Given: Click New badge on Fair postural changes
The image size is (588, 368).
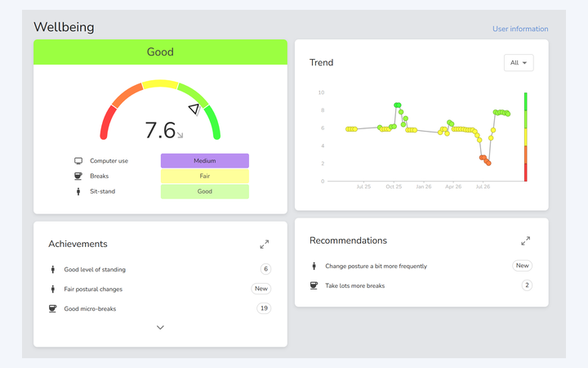Looking at the screenshot, I should coord(261,289).
